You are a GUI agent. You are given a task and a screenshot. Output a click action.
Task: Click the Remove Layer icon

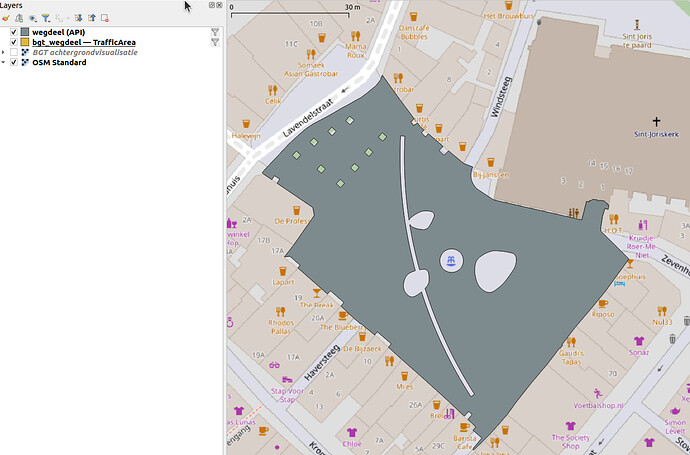tap(105, 18)
